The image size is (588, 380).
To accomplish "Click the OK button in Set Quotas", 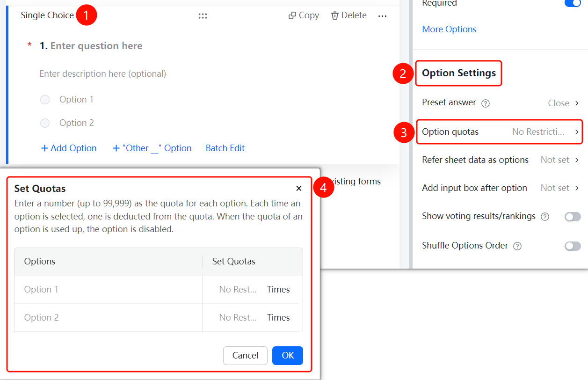I will point(288,356).
